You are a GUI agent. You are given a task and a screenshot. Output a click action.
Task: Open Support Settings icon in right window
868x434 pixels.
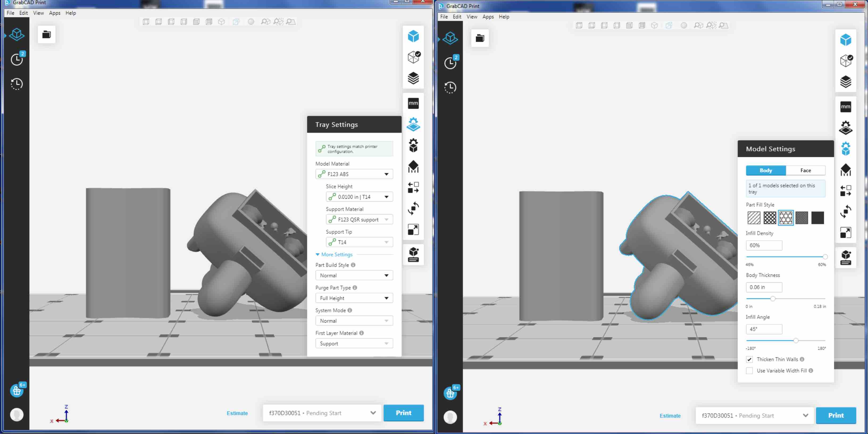click(845, 170)
